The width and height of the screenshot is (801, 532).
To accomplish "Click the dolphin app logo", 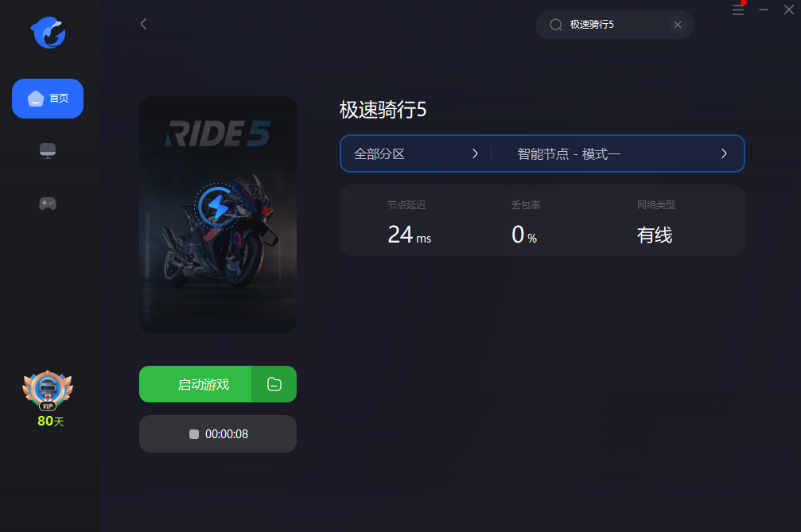I will [x=48, y=32].
